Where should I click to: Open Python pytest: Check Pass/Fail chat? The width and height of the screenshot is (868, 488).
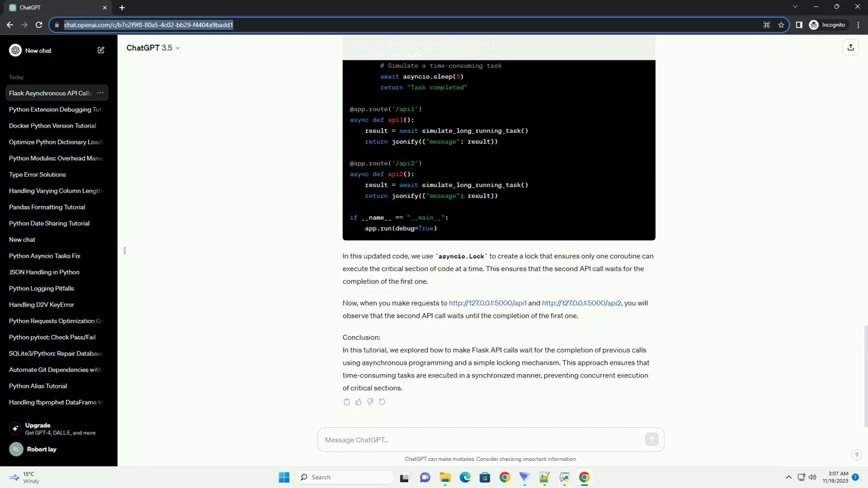pos(56,337)
